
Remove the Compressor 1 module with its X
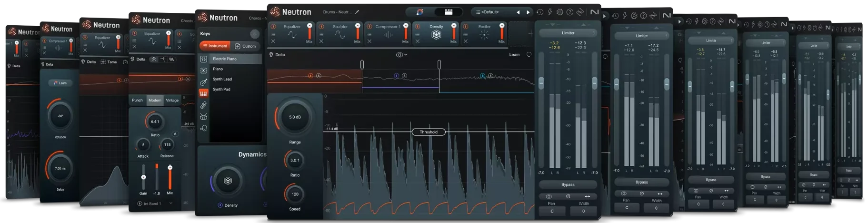point(369,41)
